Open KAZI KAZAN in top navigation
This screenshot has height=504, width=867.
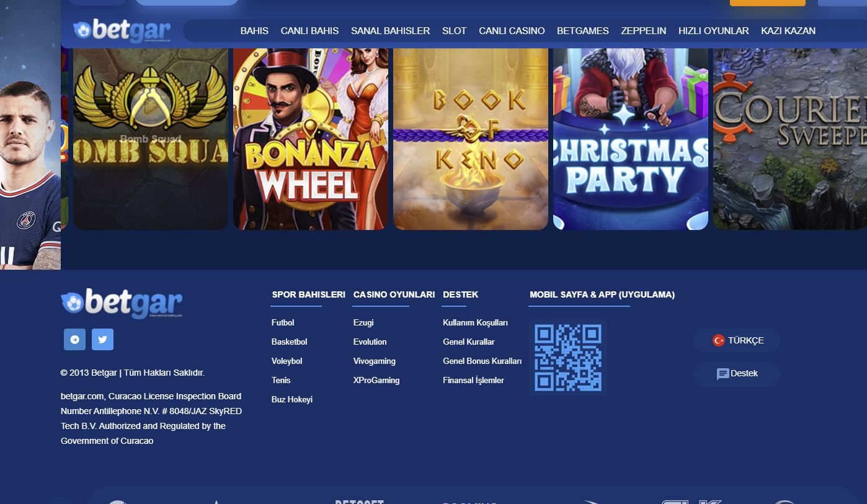tap(788, 31)
